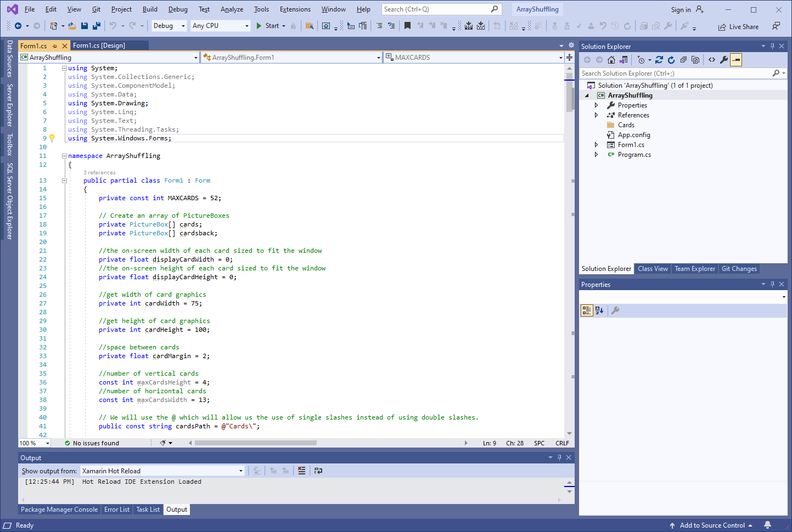792x532 pixels.
Task: Click the Search Solution Explorer input field
Action: 675,73
